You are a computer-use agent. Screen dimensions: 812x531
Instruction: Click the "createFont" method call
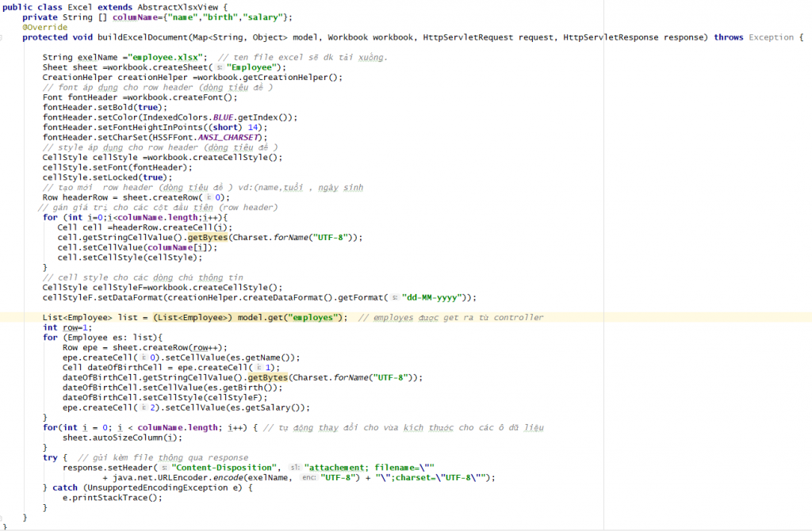click(197, 97)
